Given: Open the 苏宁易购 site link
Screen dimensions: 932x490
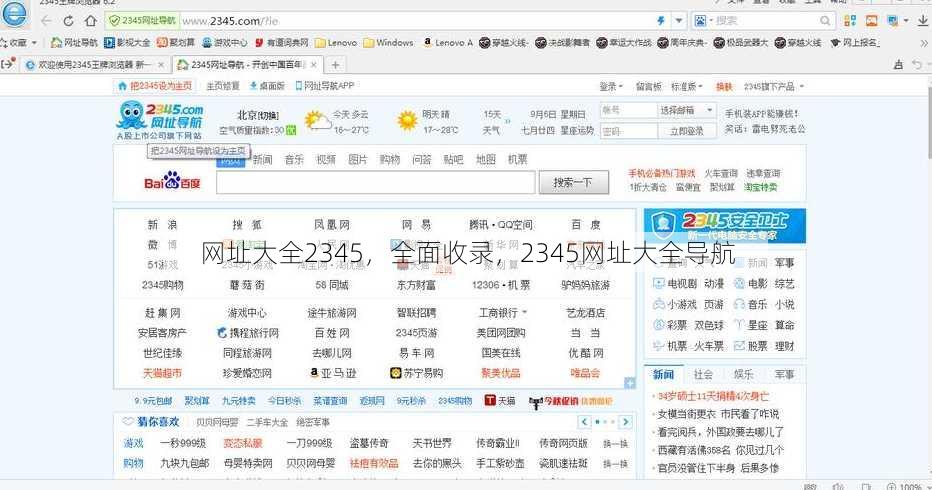Looking at the screenshot, I should 416,373.
